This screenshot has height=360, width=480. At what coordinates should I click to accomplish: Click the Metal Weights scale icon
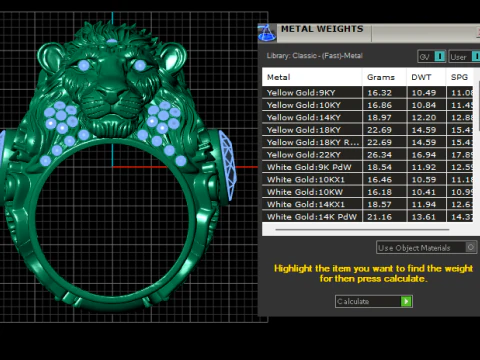(x=267, y=33)
